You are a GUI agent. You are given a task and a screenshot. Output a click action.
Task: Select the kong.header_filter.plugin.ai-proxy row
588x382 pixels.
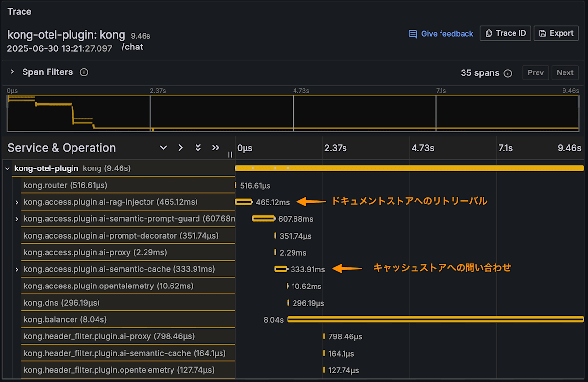click(128, 336)
